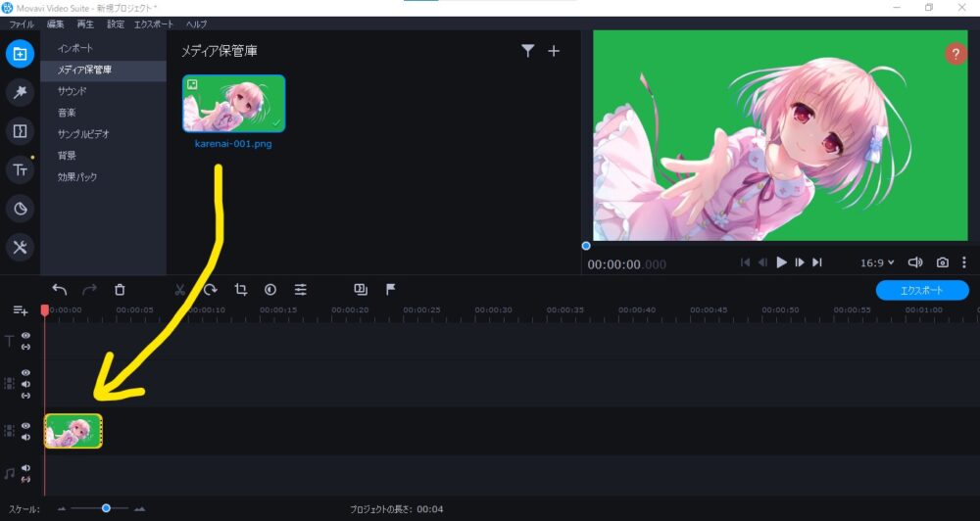Play the preview video
The width and height of the screenshot is (980, 521).
[781, 262]
